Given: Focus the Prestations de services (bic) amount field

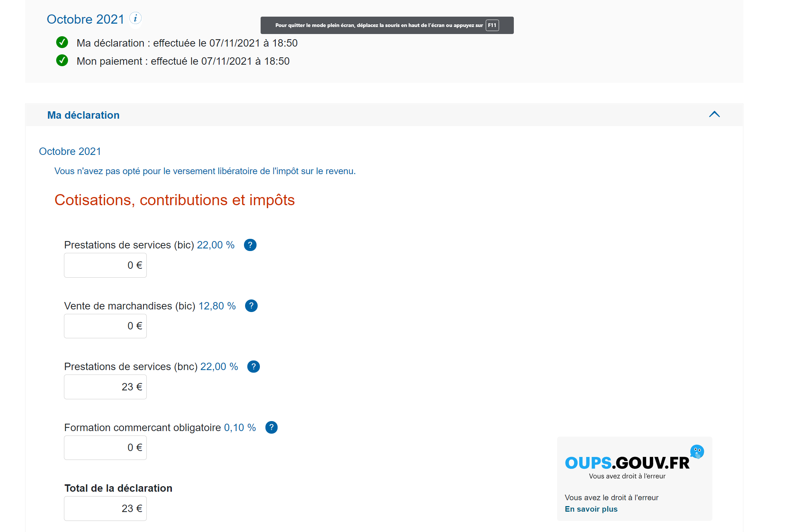Looking at the screenshot, I should click(105, 265).
